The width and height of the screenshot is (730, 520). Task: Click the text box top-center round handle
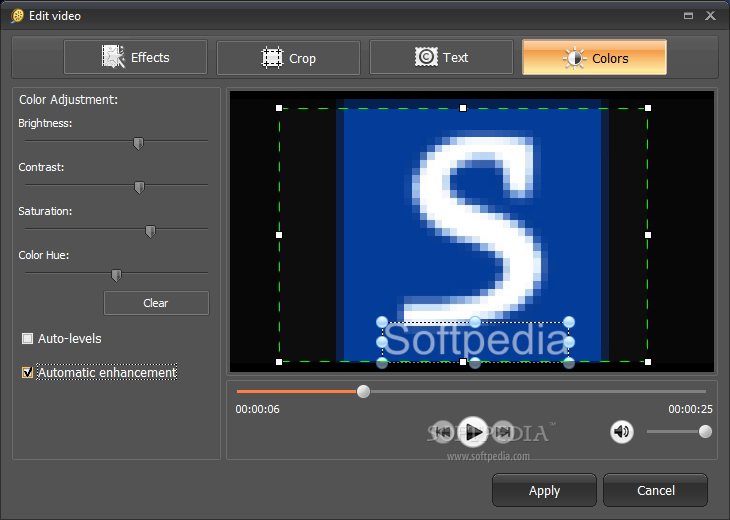coord(475,322)
